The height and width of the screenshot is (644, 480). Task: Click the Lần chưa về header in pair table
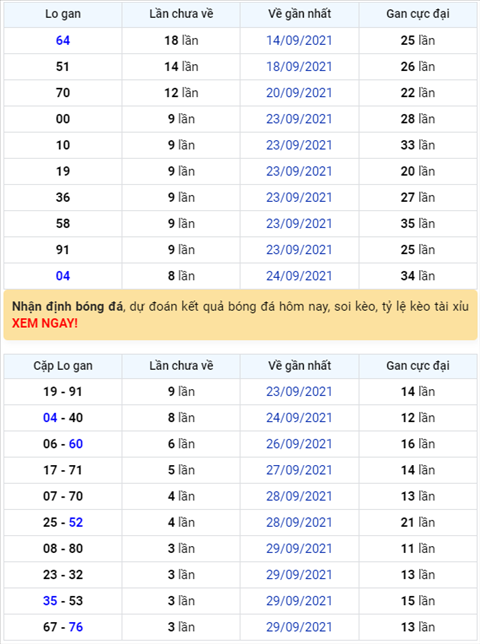(181, 366)
